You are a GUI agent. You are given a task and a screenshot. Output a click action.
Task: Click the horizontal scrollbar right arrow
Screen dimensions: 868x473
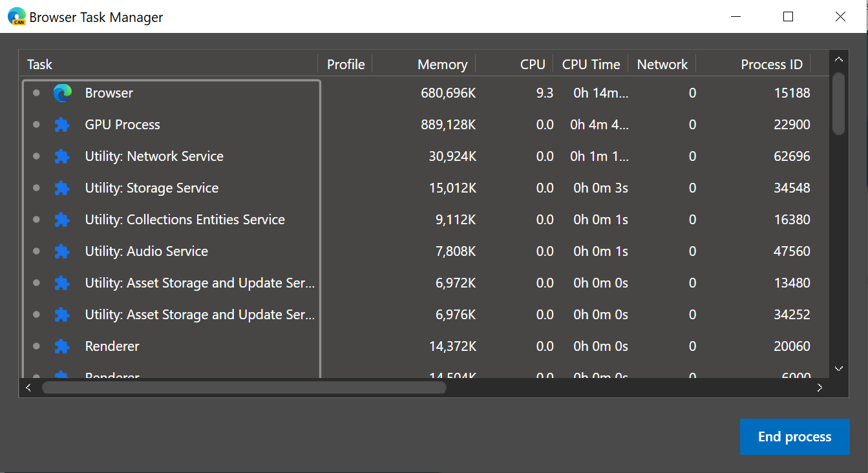click(x=820, y=388)
